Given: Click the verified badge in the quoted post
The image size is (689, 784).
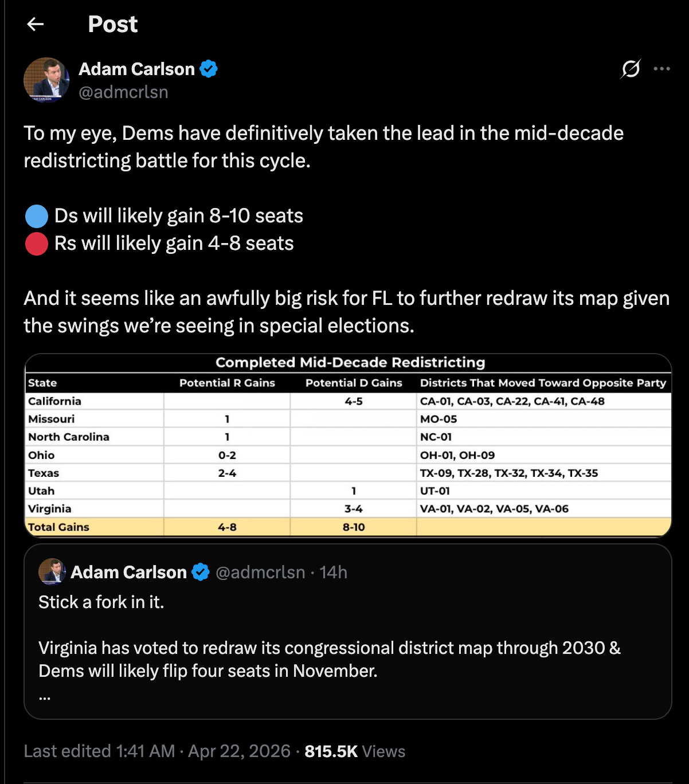Looking at the screenshot, I should coord(201,571).
